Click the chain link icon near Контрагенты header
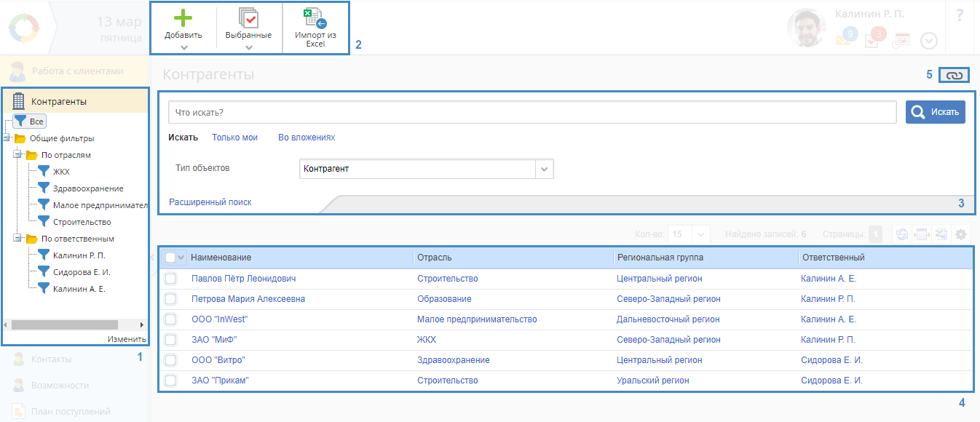 (x=954, y=75)
